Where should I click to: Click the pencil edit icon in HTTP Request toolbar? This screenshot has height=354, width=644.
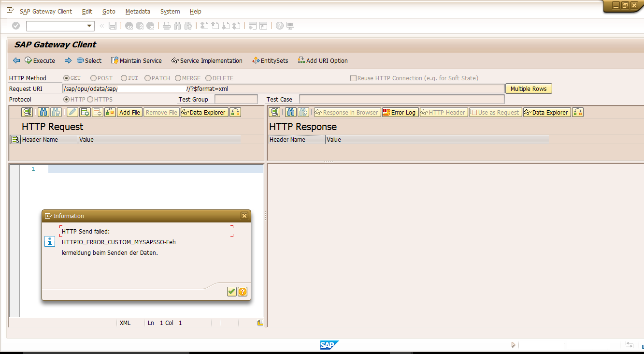tap(72, 112)
